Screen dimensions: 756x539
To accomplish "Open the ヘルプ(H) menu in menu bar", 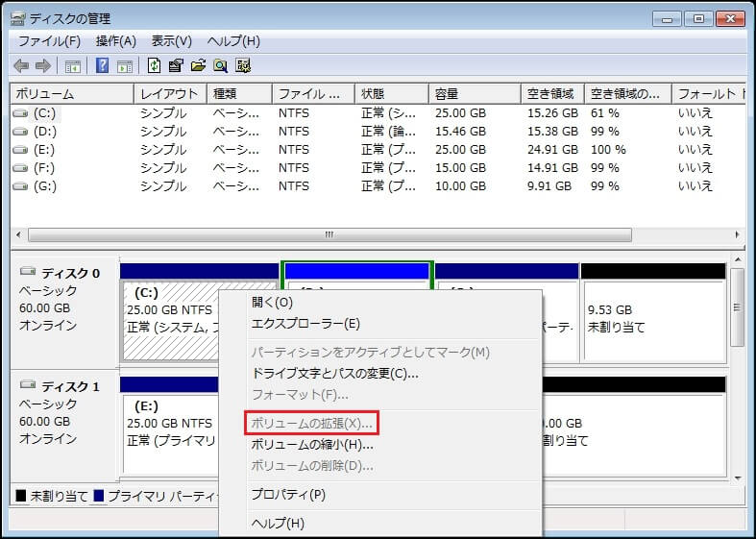I will (x=233, y=41).
